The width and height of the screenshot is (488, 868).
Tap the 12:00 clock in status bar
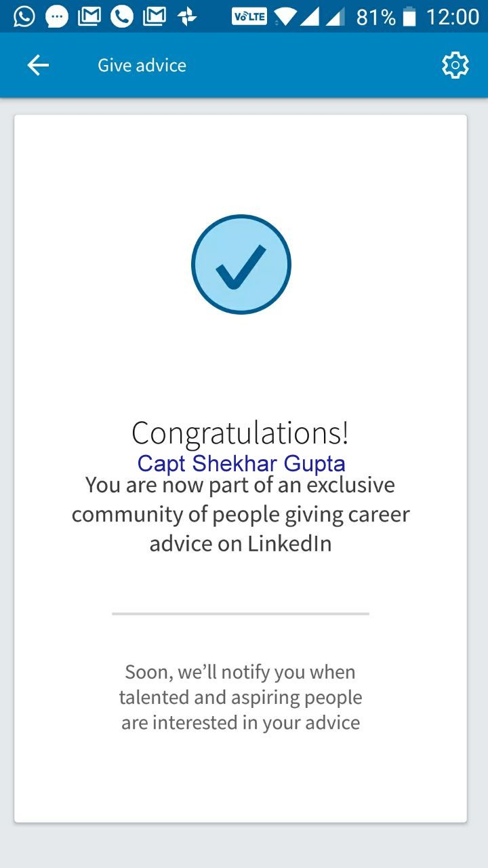pyautogui.click(x=452, y=16)
